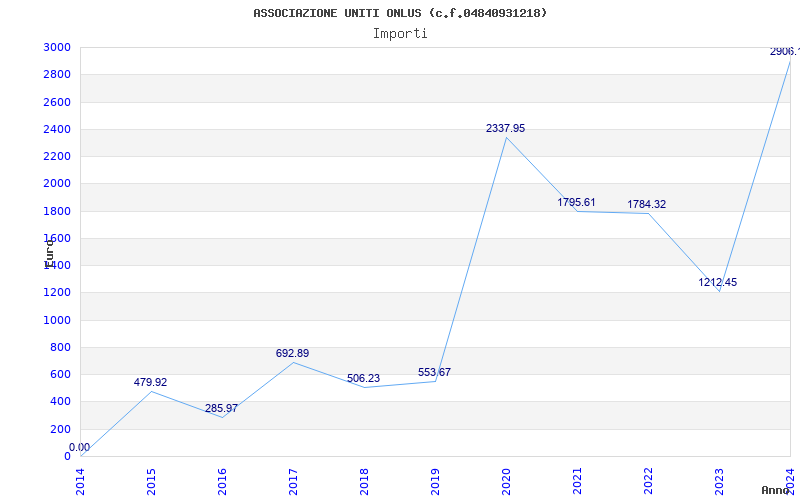Click the 2014 x-axis year label
This screenshot has height=500, width=800.
80,482
